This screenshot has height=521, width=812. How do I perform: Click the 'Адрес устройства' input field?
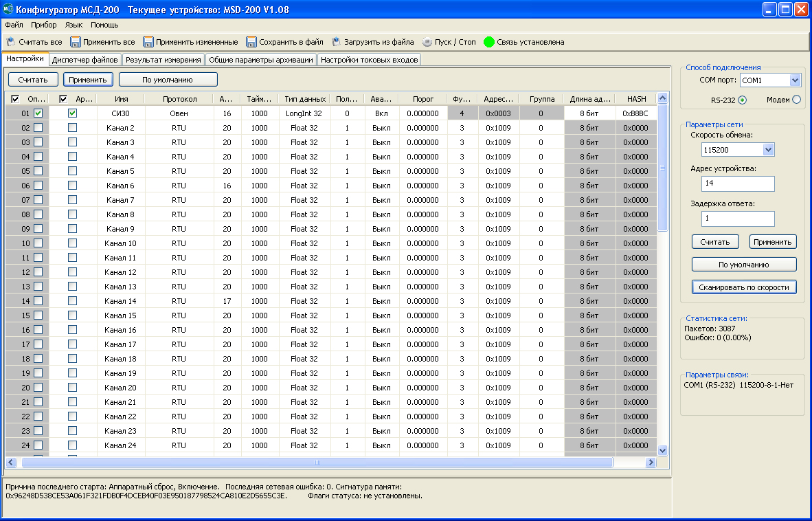738,184
